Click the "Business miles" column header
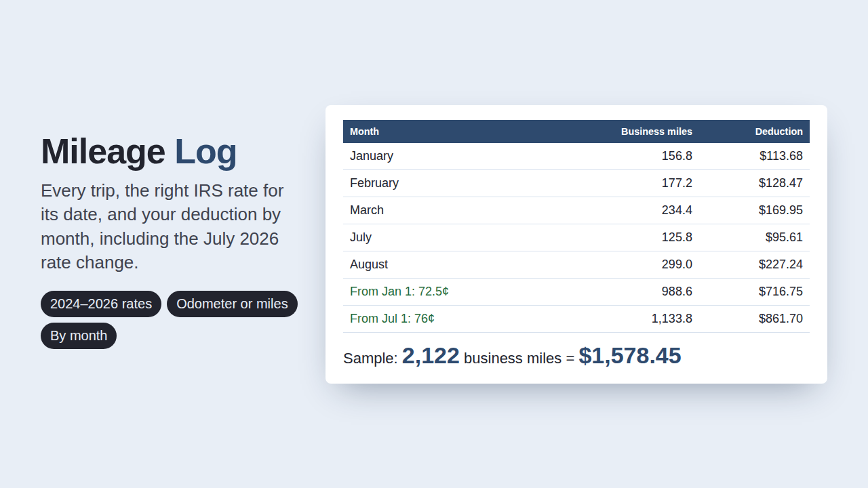This screenshot has width=868, height=488. [656, 131]
